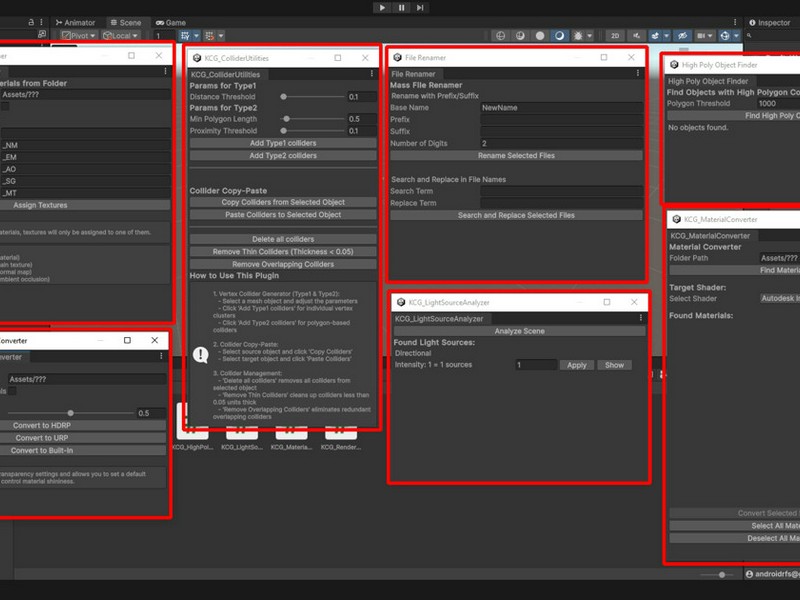Toggle the panel lock icon beside Animator tab

pos(31,22)
